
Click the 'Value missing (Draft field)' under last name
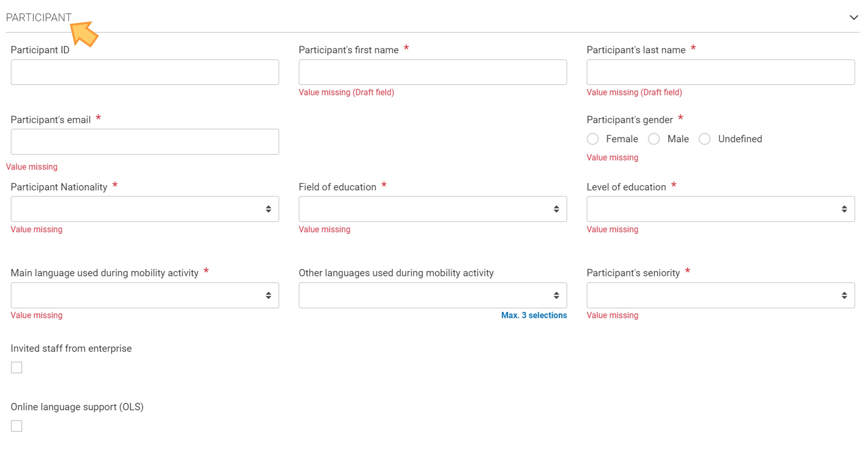[x=634, y=93]
